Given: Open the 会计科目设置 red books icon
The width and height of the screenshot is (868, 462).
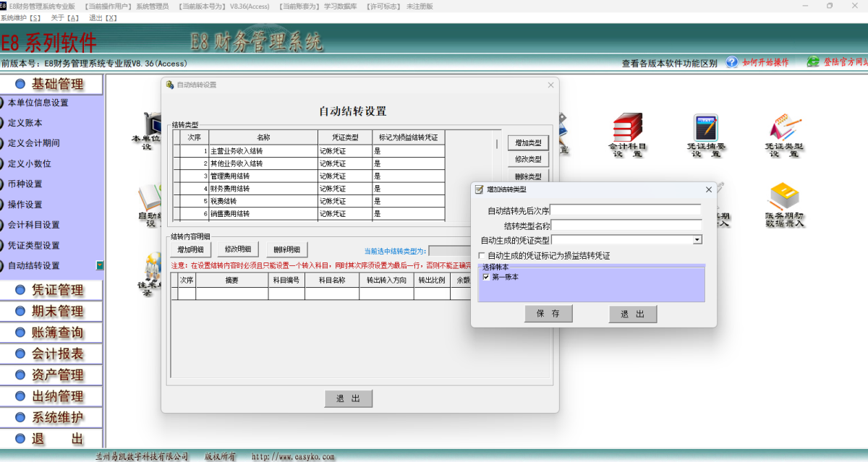Looking at the screenshot, I should click(x=627, y=128).
